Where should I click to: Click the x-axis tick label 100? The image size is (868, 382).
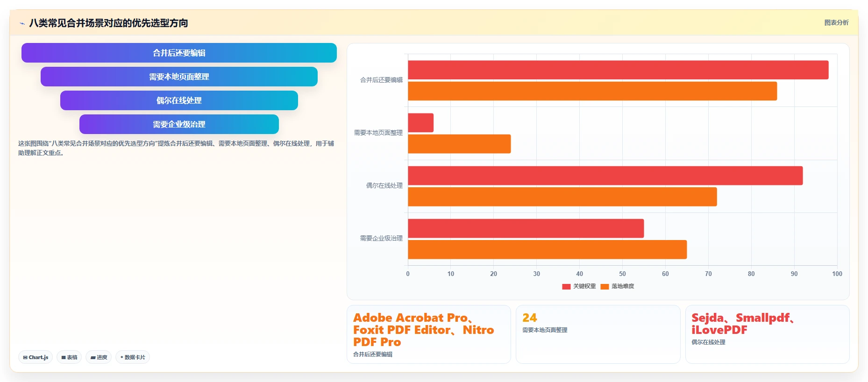coord(837,274)
